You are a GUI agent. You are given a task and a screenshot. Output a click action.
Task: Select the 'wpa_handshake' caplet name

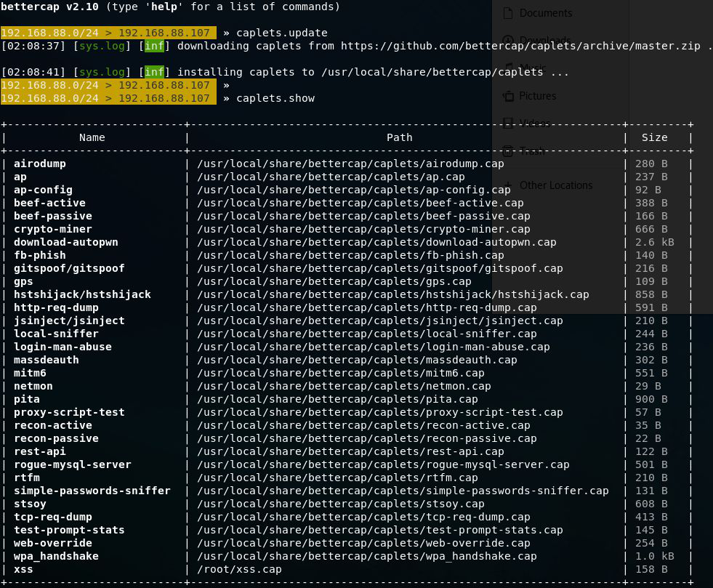(x=57, y=557)
